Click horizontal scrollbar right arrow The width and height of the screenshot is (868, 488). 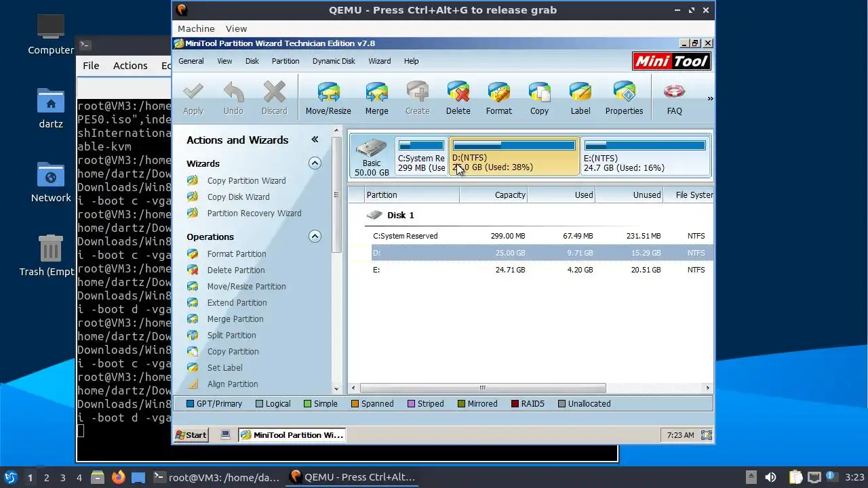(708, 388)
